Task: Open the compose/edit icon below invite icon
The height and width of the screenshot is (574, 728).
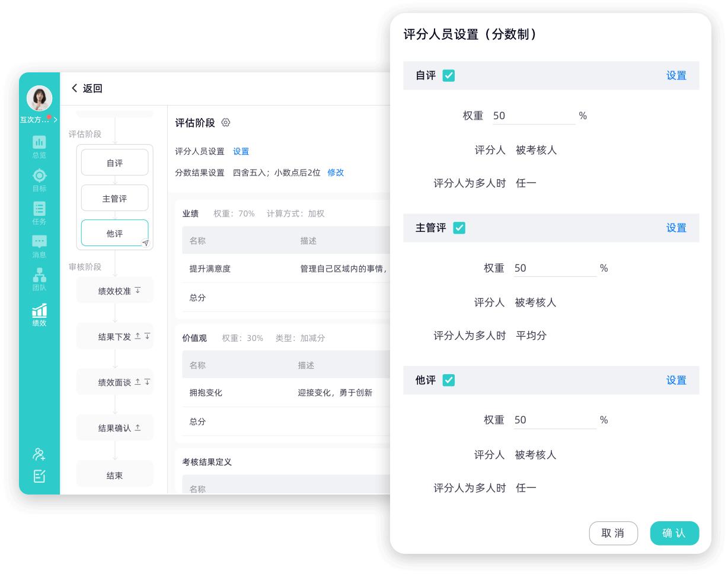Action: (x=39, y=476)
